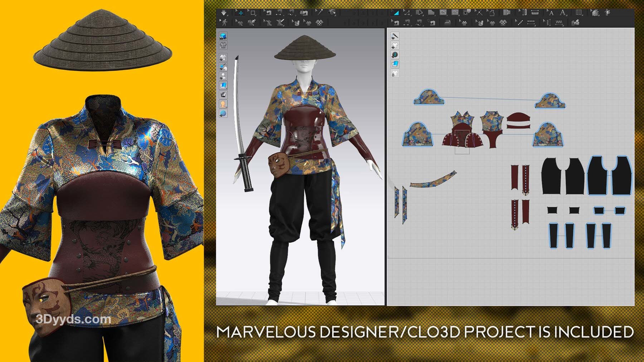Screen dimensions: 644x362
Task: Toggle avatar visibility eye icon
Action: pyautogui.click(x=223, y=76)
